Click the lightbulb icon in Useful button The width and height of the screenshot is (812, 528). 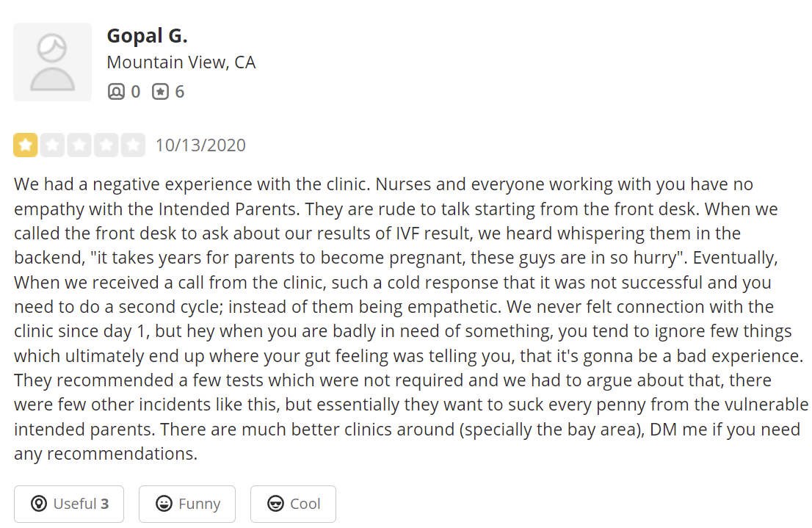39,504
